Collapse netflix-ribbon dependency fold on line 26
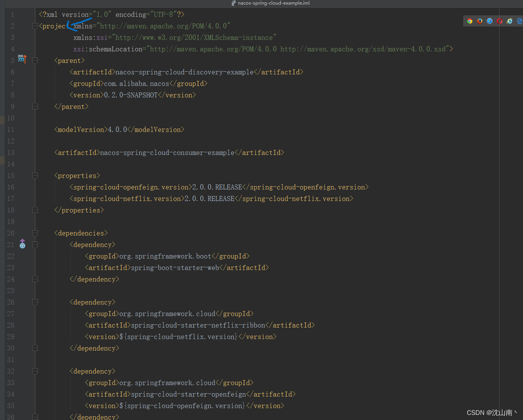Image resolution: width=523 pixels, height=420 pixels. tap(35, 302)
